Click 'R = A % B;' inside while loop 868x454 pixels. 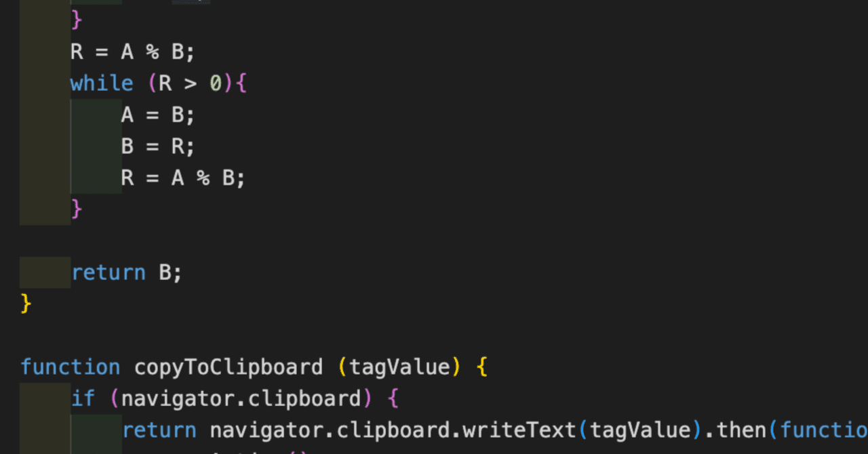coord(183,178)
